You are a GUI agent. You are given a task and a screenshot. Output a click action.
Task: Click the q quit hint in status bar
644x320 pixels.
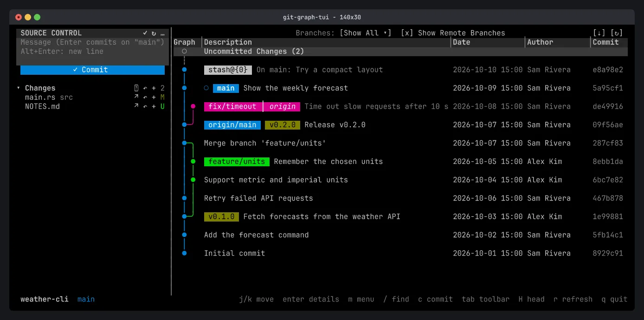[x=614, y=299]
